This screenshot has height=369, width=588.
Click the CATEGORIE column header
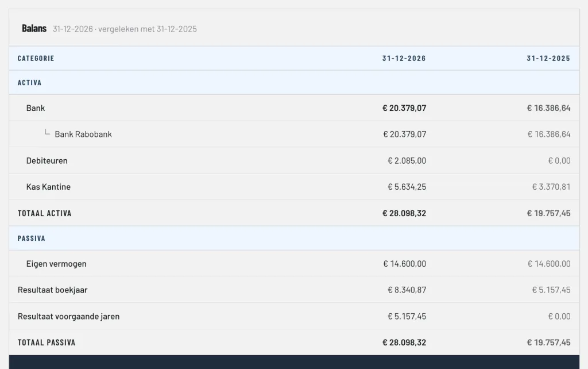click(36, 58)
